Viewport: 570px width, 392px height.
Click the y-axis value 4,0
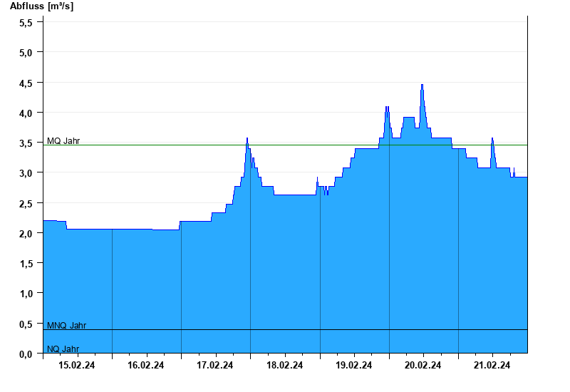[26, 113]
